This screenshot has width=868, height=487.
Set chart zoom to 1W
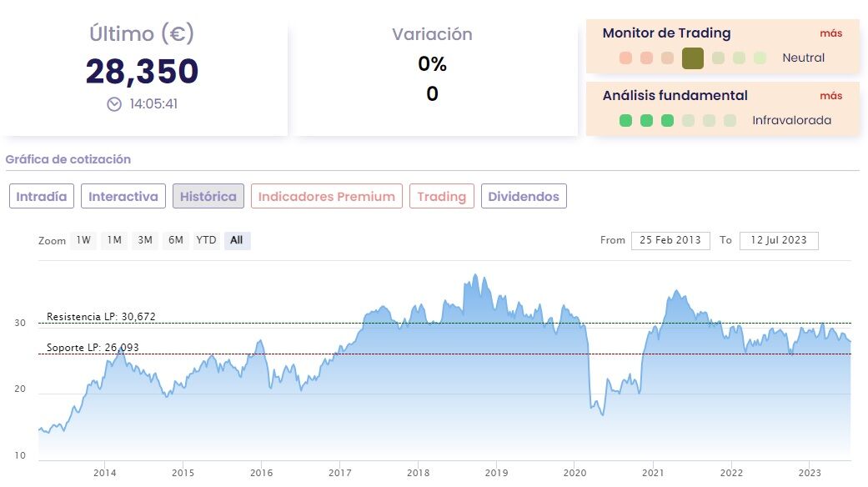click(x=83, y=240)
